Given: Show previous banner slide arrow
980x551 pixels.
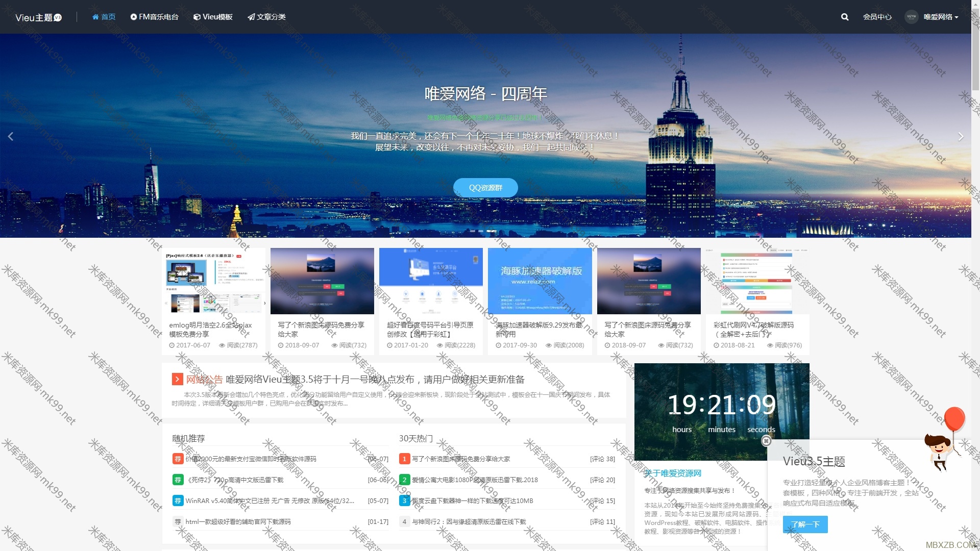Looking at the screenshot, I should click(11, 136).
